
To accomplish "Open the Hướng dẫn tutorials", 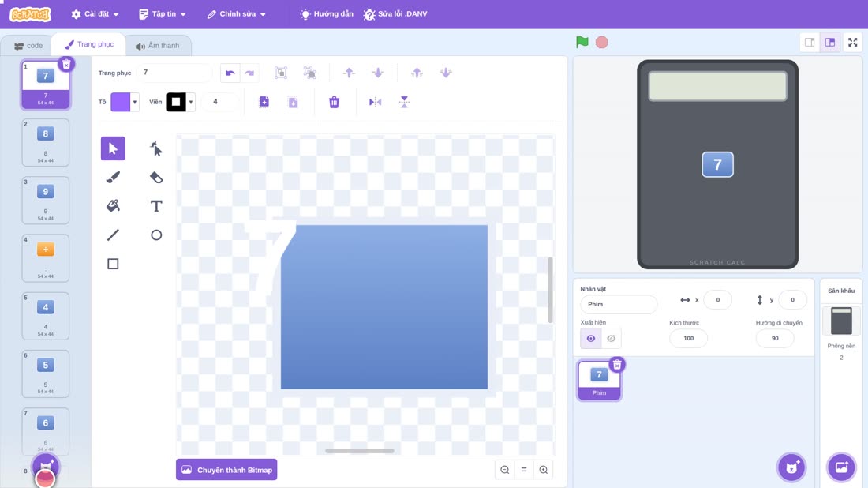I will [x=327, y=14].
